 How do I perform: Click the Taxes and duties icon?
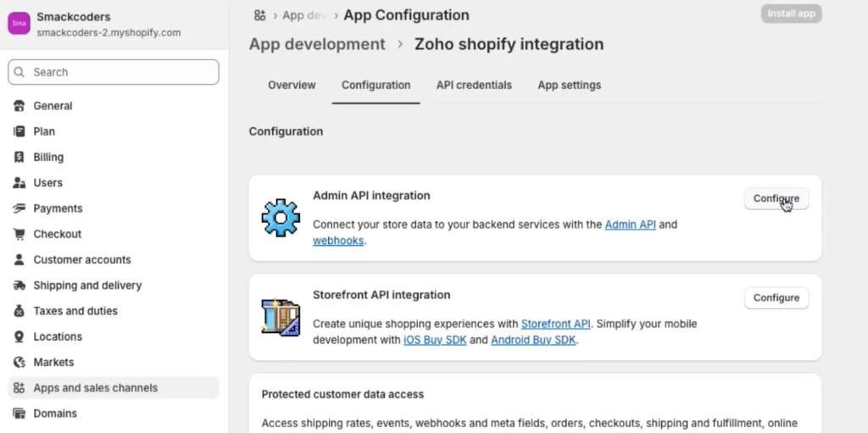point(19,311)
